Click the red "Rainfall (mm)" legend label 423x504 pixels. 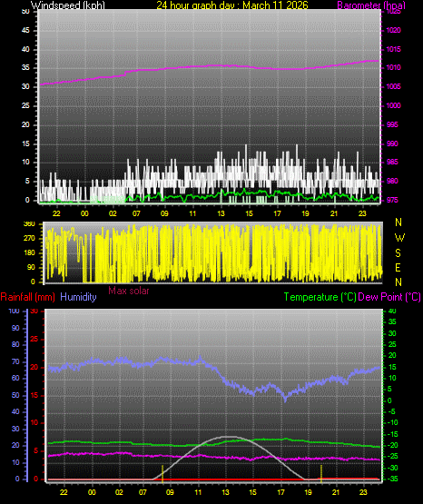27,297
